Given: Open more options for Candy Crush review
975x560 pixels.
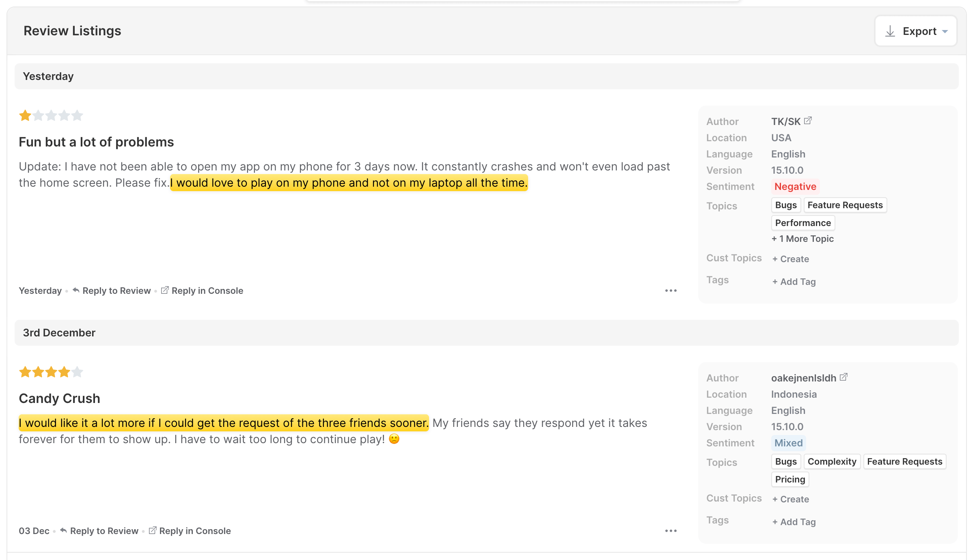Looking at the screenshot, I should (671, 531).
